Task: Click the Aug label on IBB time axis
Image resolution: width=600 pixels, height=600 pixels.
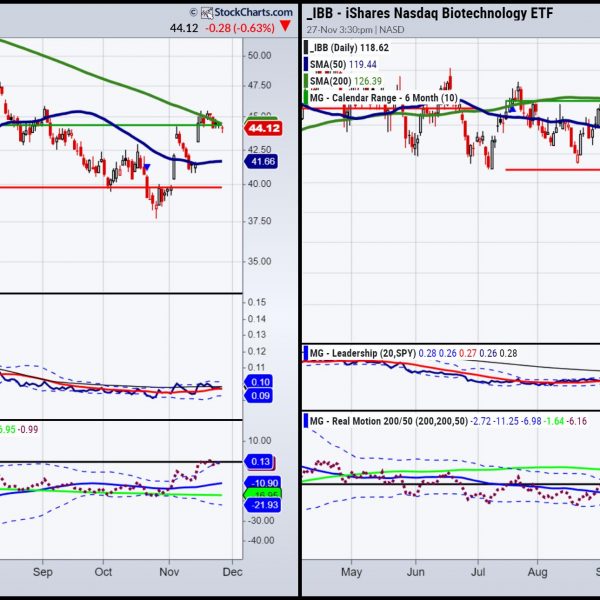Action: [x=537, y=572]
